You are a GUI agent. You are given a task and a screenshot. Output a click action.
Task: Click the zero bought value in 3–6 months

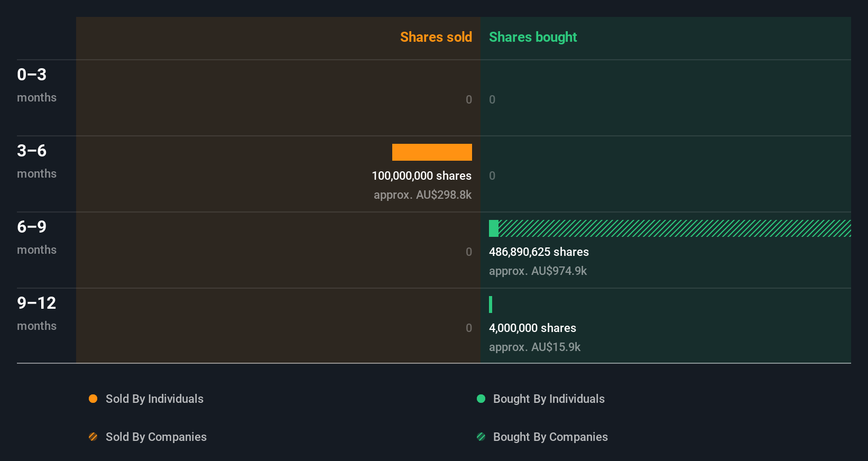(x=492, y=176)
